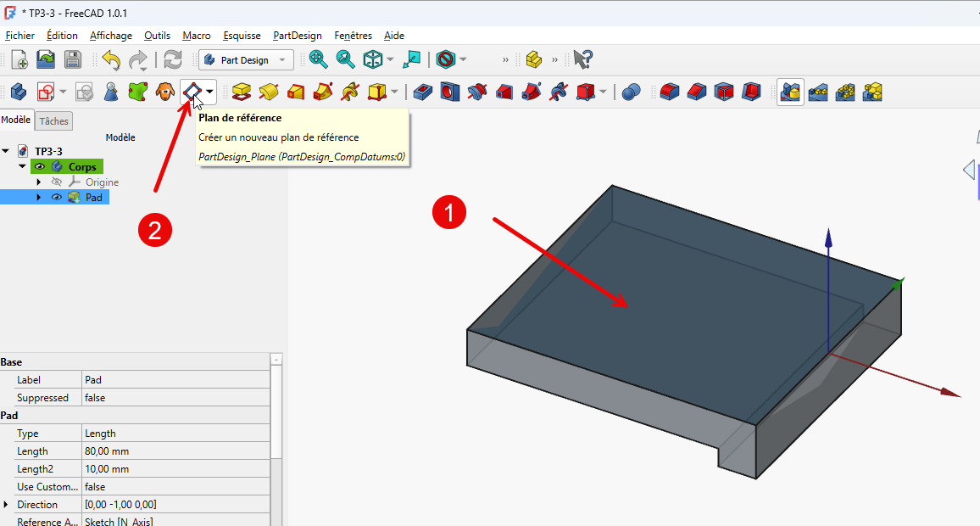Image resolution: width=980 pixels, height=526 pixels.
Task: Open the Esquisse menu
Action: coord(242,36)
